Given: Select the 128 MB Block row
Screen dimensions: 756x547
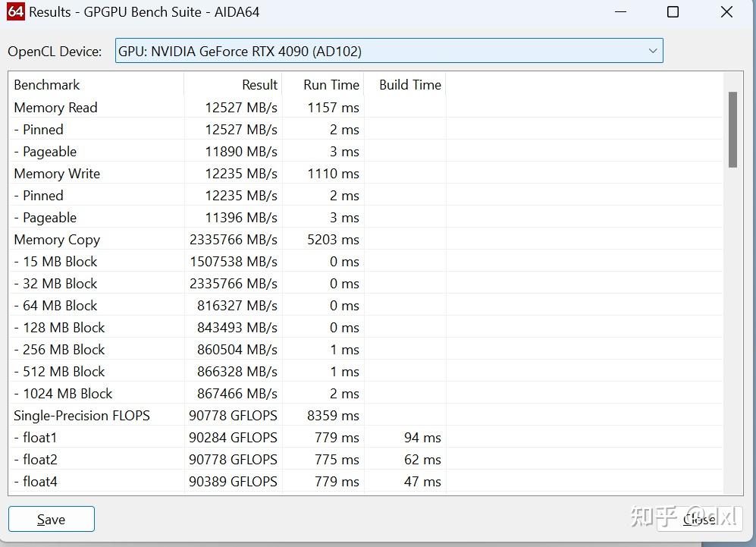Looking at the screenshot, I should click(365, 328).
